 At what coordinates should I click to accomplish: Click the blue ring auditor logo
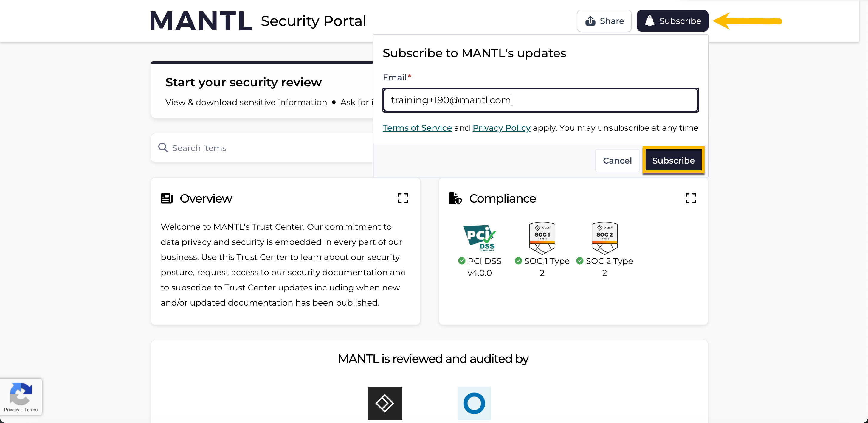pos(474,403)
